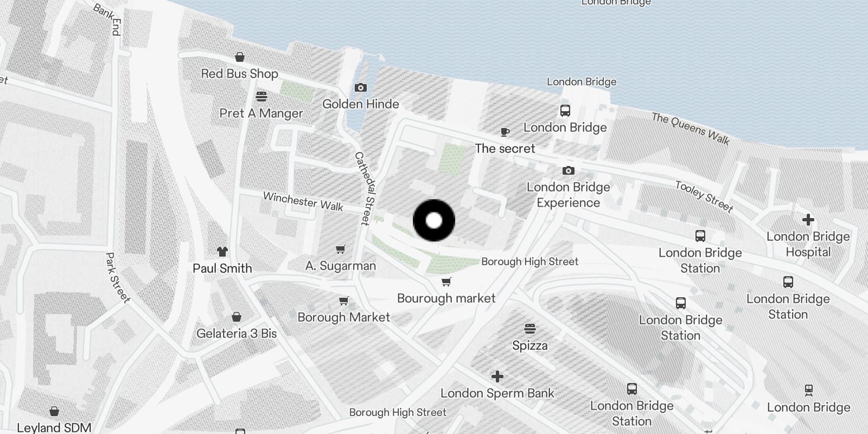Click the Gelateria 3 Bis bag icon
Viewport: 868px width, 434px height.
point(237,317)
